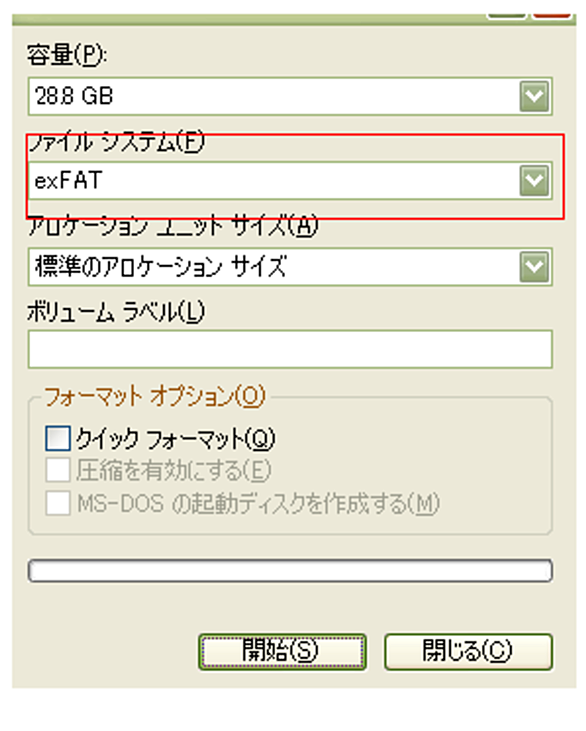
Task: Enable the クイック フォーマット checkbox
Action: 58,438
